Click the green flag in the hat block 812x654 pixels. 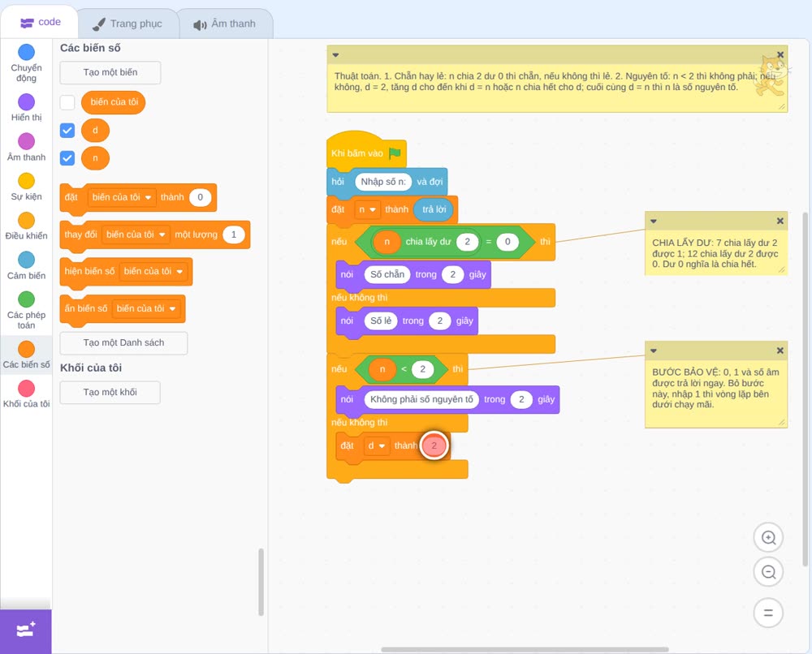coord(395,153)
